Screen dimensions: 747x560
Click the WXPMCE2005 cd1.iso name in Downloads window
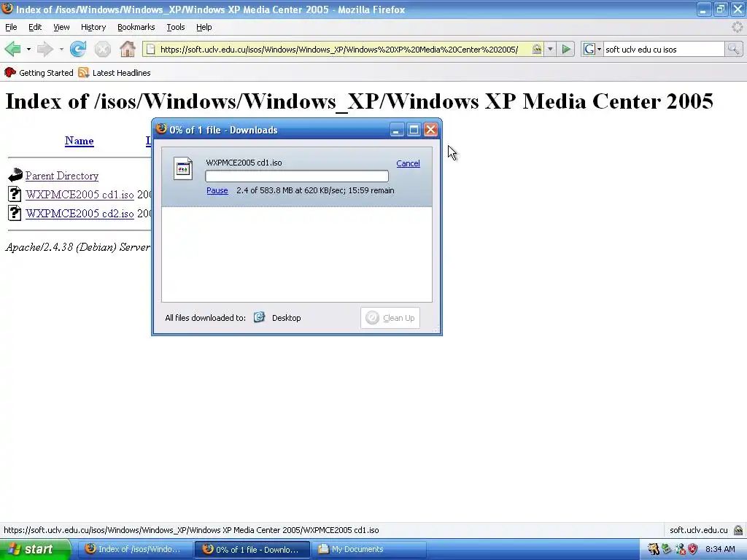coord(244,163)
